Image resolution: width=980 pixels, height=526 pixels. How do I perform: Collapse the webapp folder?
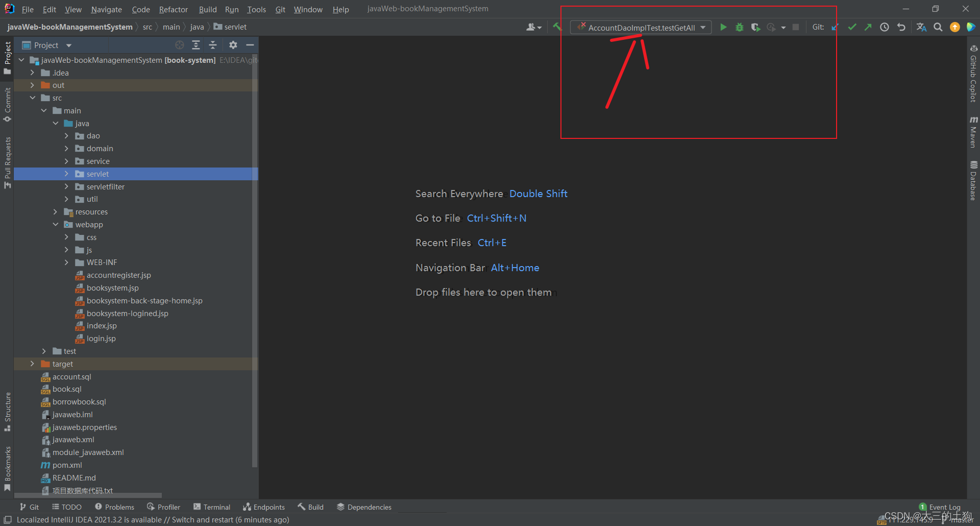(x=56, y=224)
